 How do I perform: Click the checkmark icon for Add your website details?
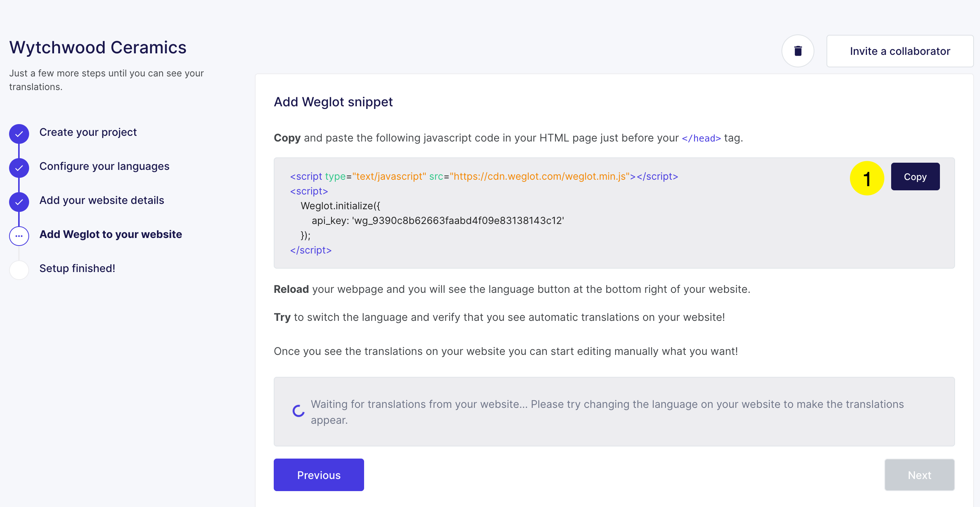pos(19,202)
